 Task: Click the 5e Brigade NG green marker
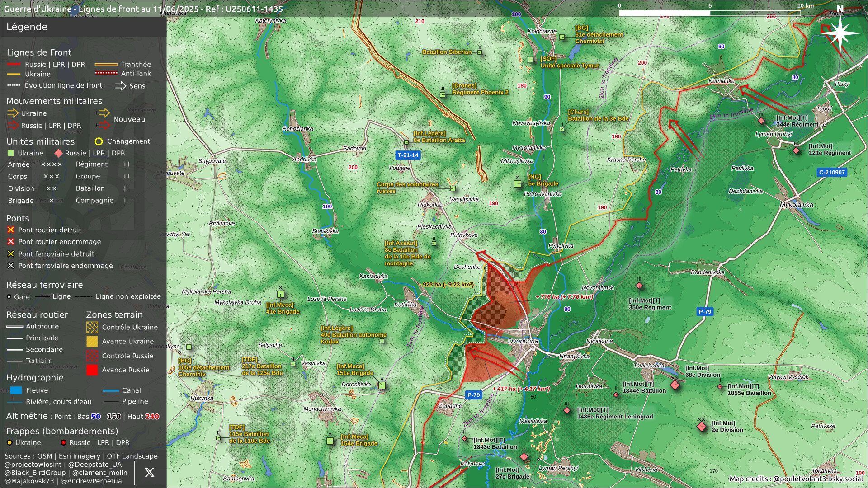tap(518, 183)
